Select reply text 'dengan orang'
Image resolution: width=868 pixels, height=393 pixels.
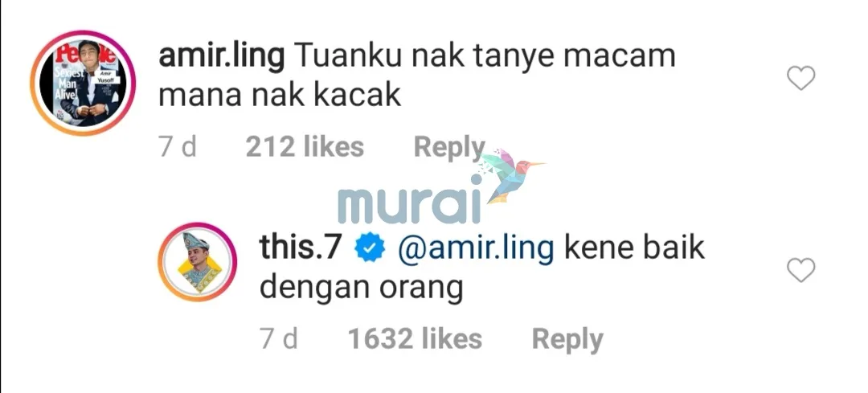click(x=362, y=289)
